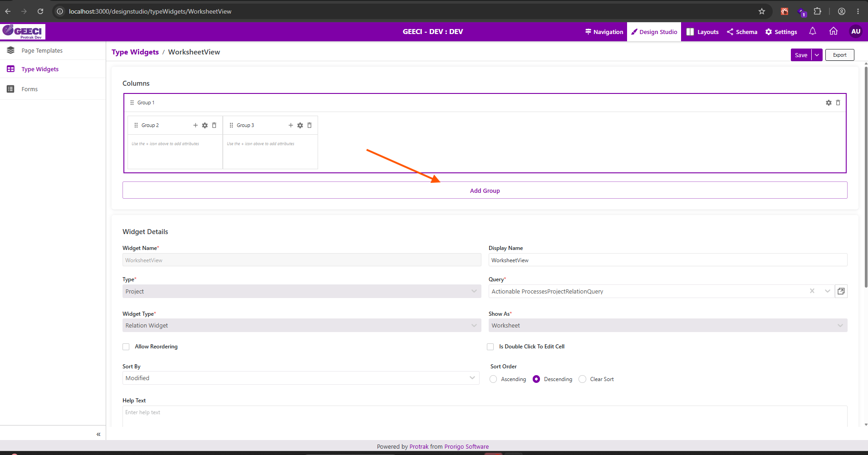Open Group 2 settings gear

[x=205, y=125]
